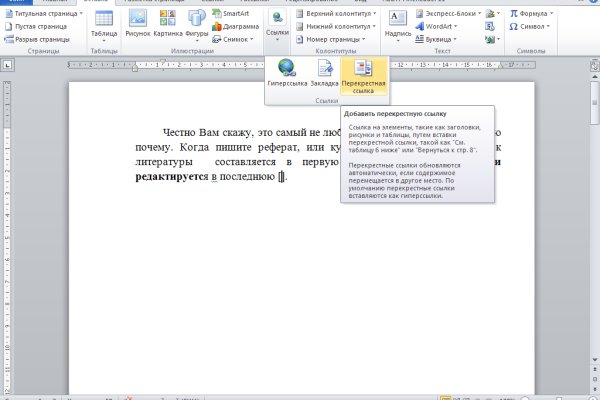Open the Clip Art (Картинка) icon
Screen dimensions: 600x400
[x=167, y=24]
